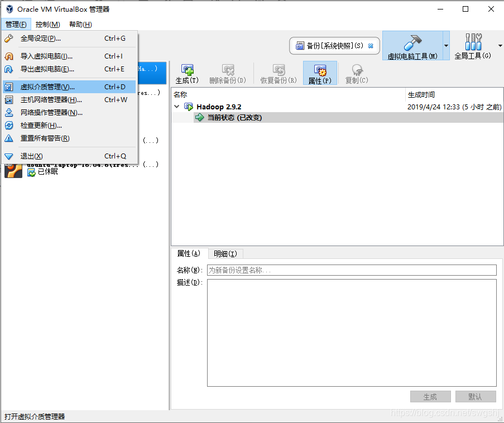The height and width of the screenshot is (423, 504).
Task: Open the 控制(M) menu
Action: pyautogui.click(x=47, y=25)
